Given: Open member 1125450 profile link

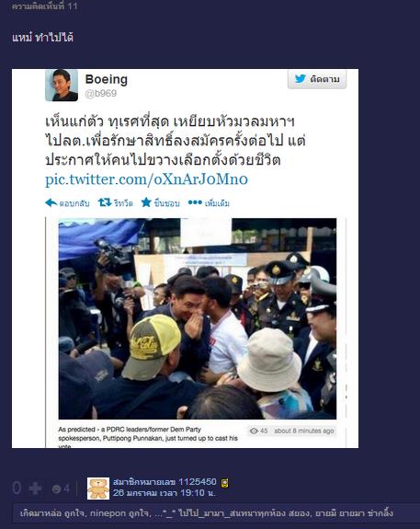Looking at the screenshot, I should coord(165,482).
